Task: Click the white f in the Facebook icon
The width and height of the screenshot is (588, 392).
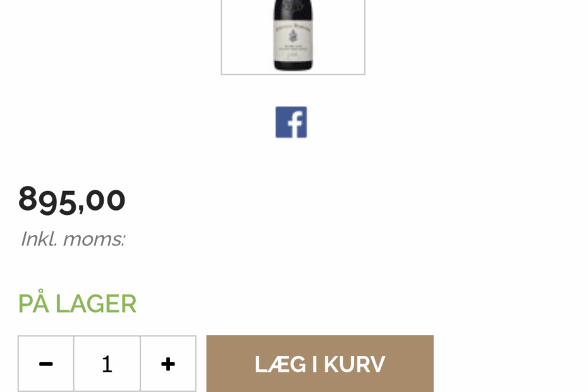Action: 295,124
